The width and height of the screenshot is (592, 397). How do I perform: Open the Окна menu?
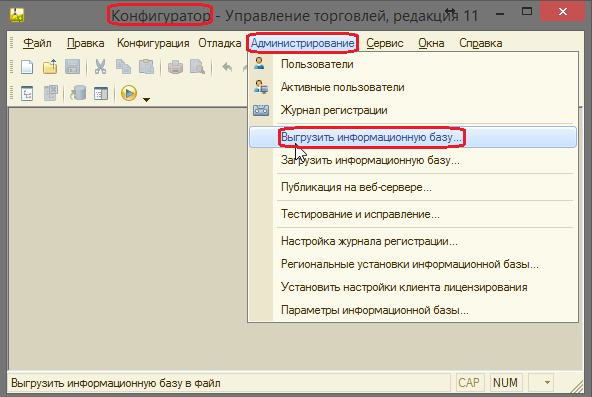tap(431, 43)
